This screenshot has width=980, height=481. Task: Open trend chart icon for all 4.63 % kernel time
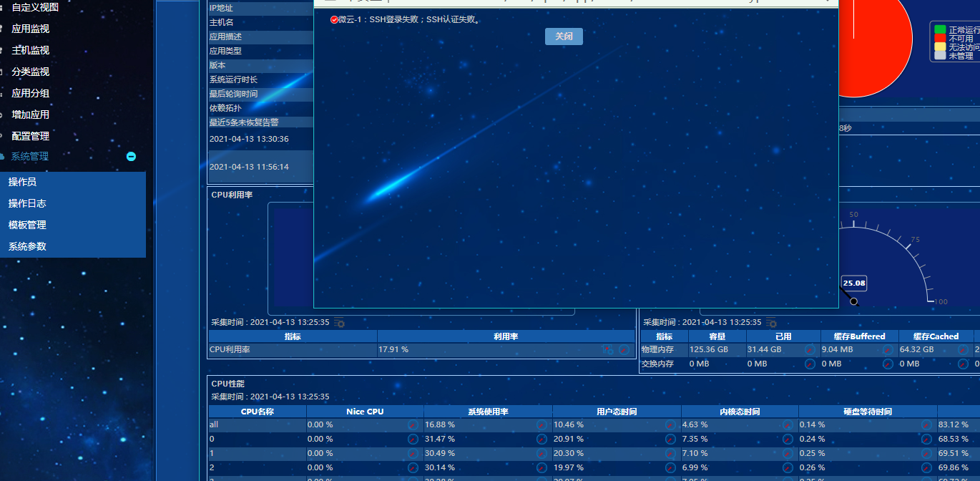point(788,424)
